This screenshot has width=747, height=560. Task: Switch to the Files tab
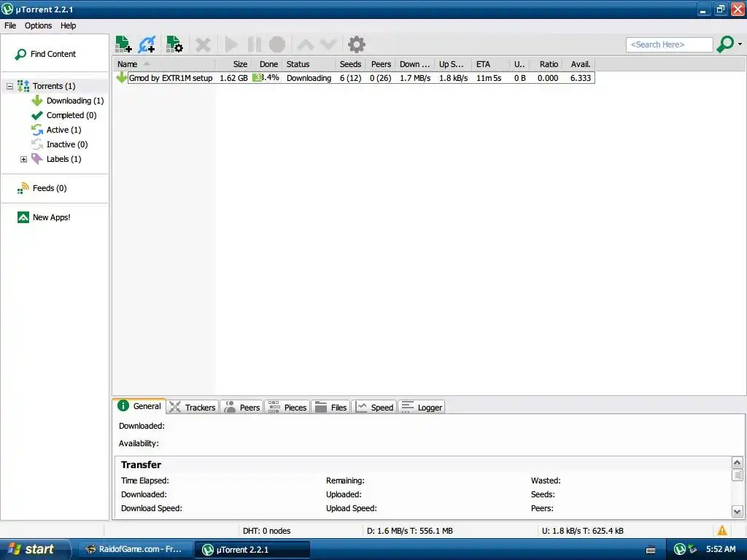[330, 407]
